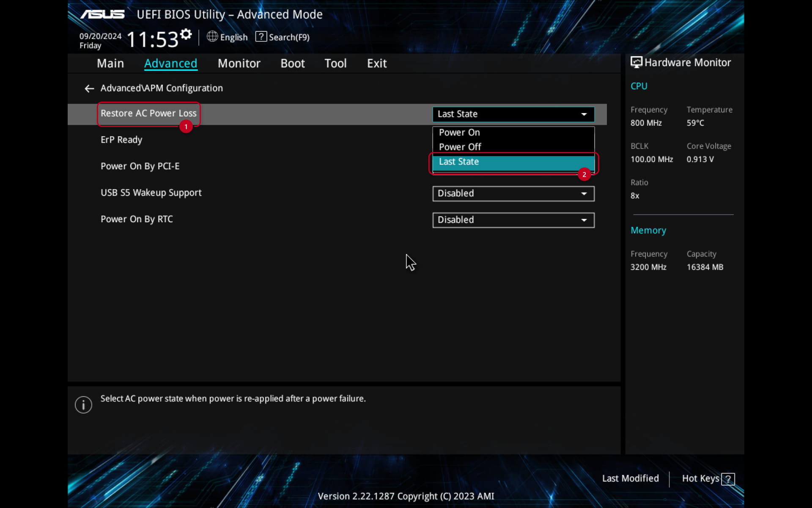Click the Search question-mark icon
This screenshot has height=508, width=812.
point(261,36)
